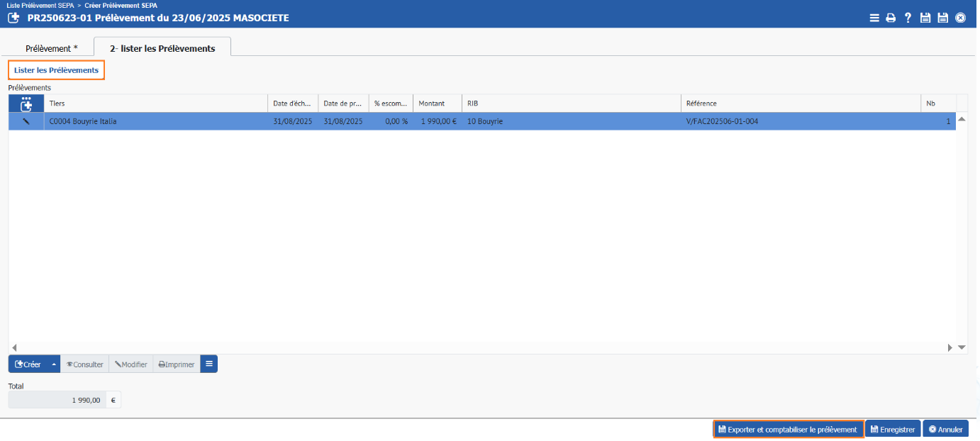This screenshot has width=980, height=441.
Task: Click the close circle icon in the header
Action: pos(960,18)
